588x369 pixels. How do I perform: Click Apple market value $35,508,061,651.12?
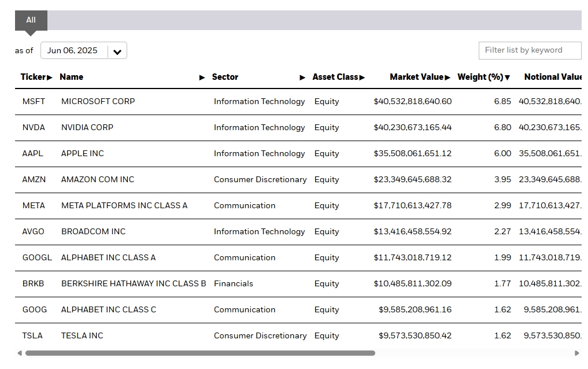tap(412, 153)
